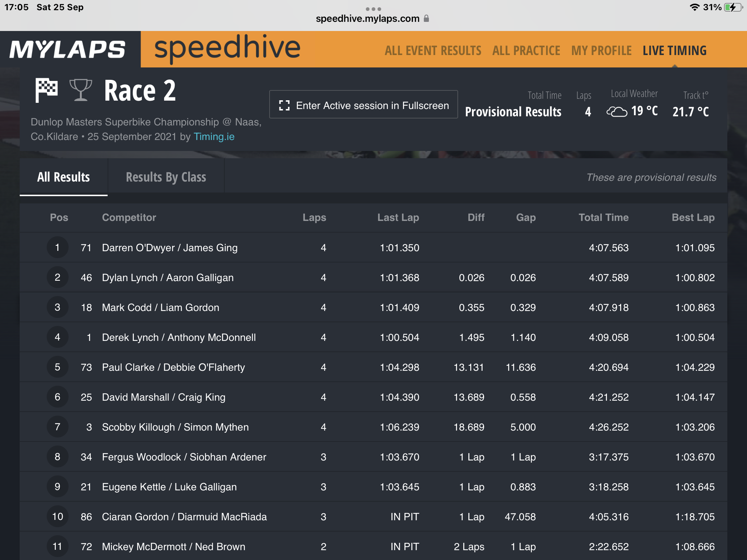Select the All Results tab
Viewport: 747px width, 560px height.
pos(63,177)
